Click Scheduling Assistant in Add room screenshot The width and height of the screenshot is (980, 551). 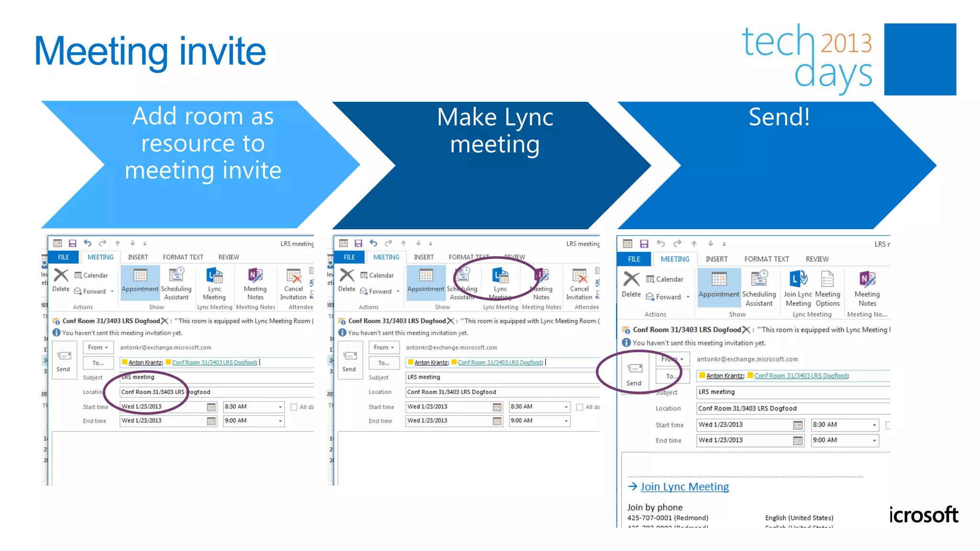(176, 284)
